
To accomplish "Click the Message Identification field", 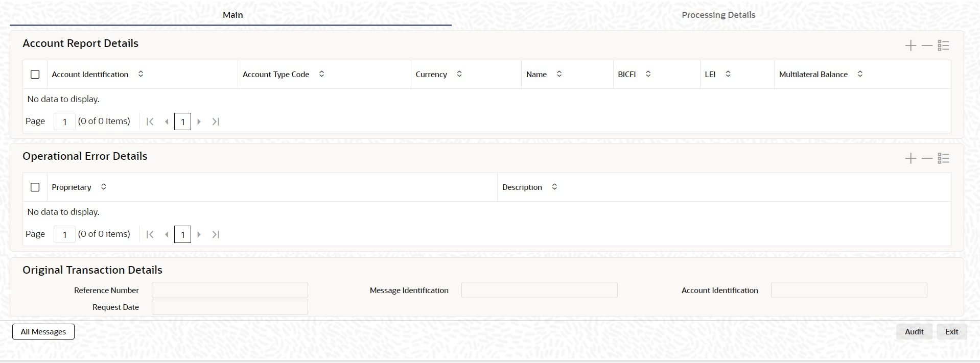I will 540,290.
